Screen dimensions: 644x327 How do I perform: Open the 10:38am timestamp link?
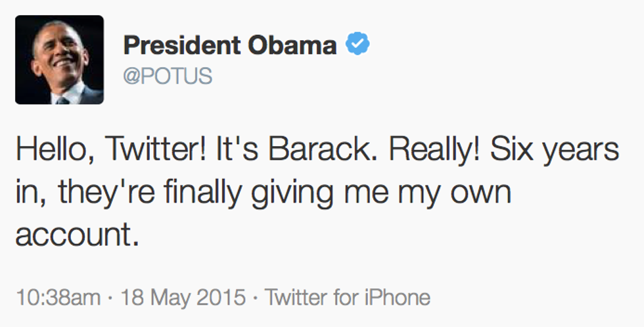coord(58,297)
